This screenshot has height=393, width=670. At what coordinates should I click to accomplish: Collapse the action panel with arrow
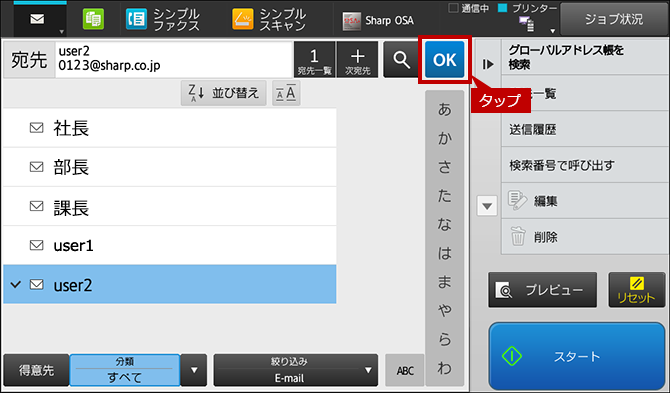pyautogui.click(x=488, y=65)
